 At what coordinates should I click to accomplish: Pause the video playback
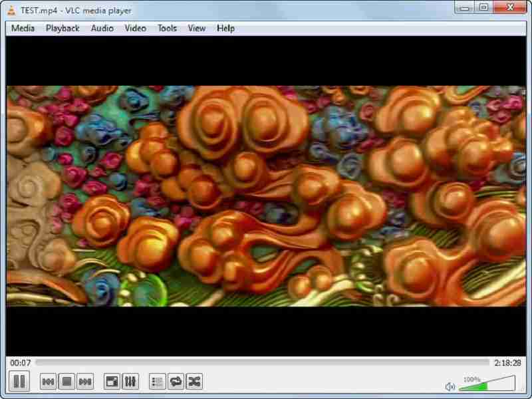pyautogui.click(x=20, y=382)
